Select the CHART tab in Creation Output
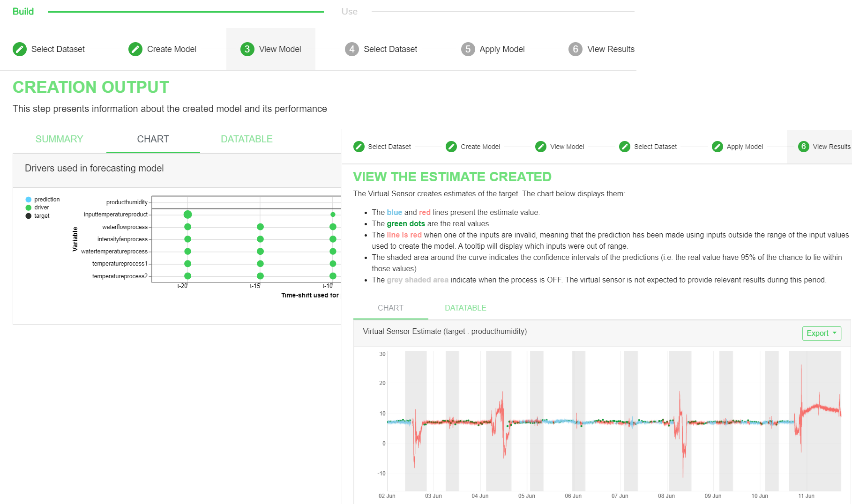The image size is (852, 504). [x=153, y=139]
